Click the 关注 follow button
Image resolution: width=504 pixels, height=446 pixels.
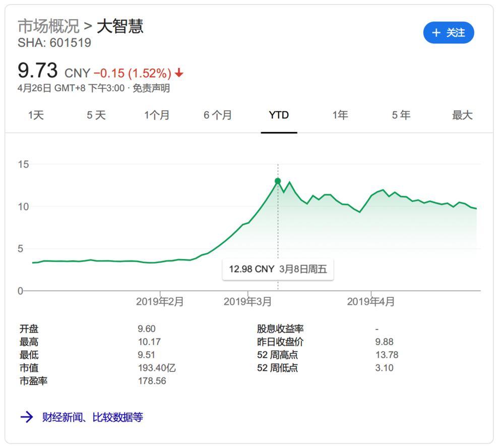[449, 33]
